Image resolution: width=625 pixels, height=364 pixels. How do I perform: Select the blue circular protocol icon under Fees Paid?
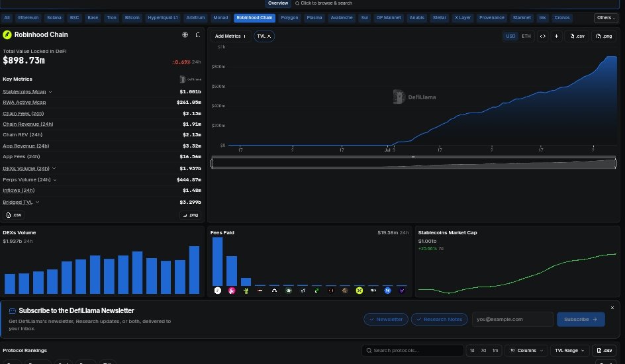click(387, 291)
